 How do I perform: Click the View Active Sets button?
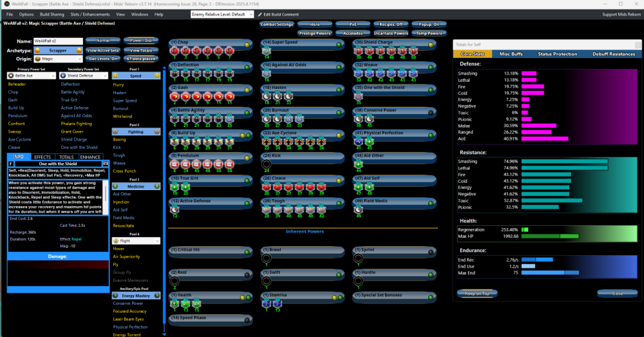pos(103,50)
